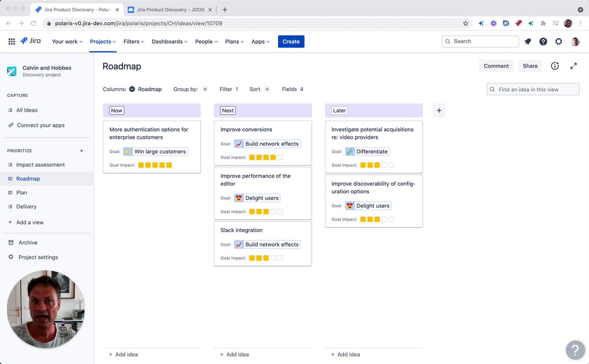The width and height of the screenshot is (589, 364).
Task: Click the plus icon to add column
Action: (x=439, y=110)
